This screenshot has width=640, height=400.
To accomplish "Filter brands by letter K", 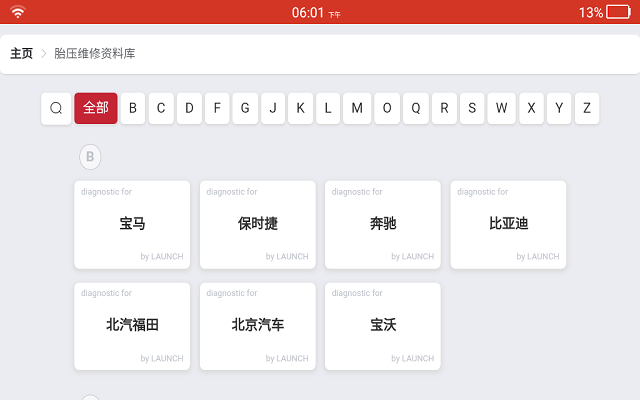I will click(x=300, y=108).
